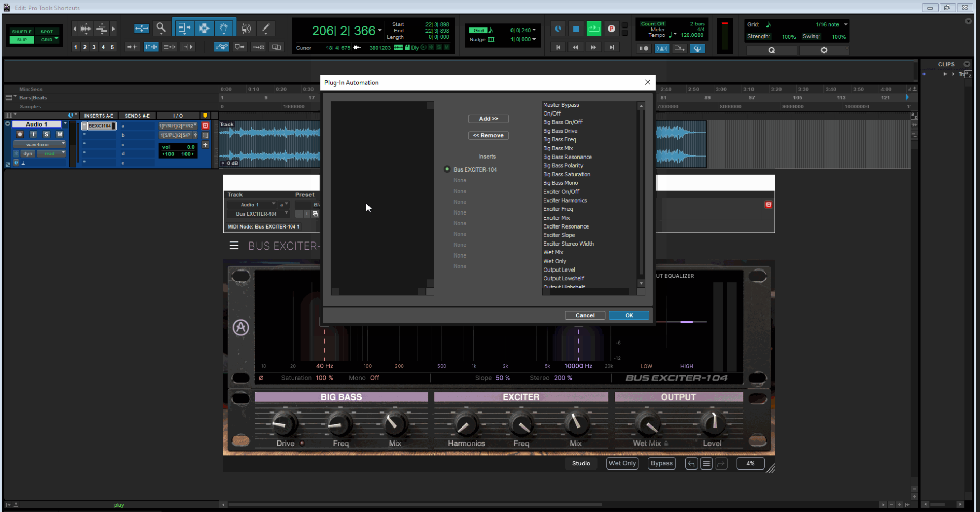Select Big Bass Drive parameter
980x512 pixels.
tap(560, 131)
